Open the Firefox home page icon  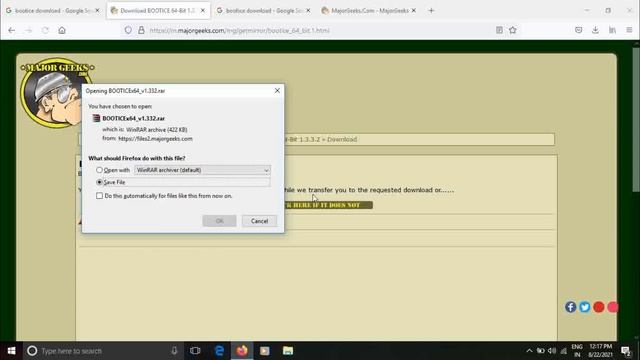click(x=62, y=30)
